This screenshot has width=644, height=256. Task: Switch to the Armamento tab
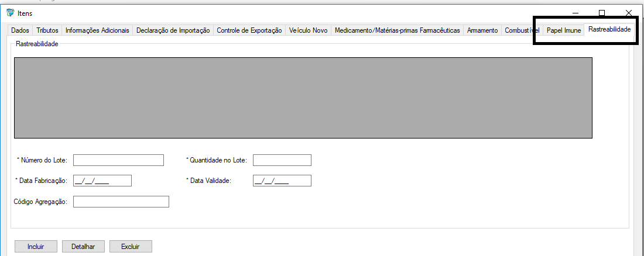[482, 30]
